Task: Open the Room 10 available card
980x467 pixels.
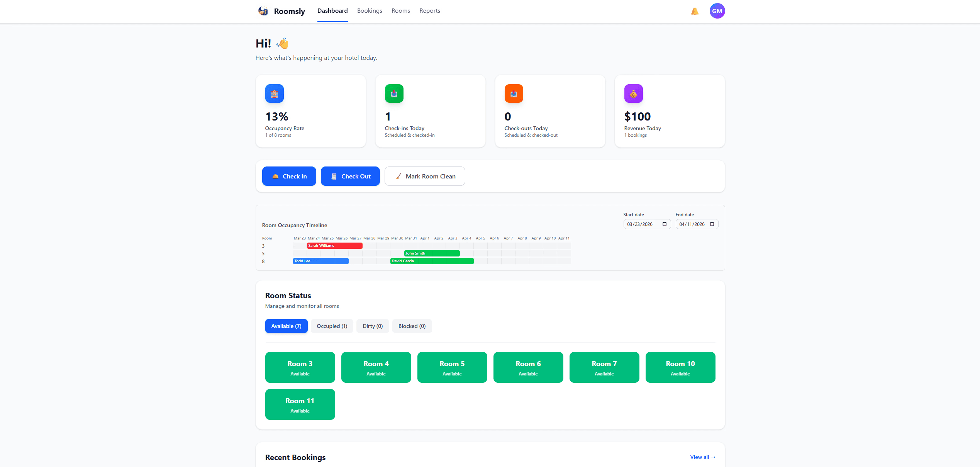Action: coord(680,367)
